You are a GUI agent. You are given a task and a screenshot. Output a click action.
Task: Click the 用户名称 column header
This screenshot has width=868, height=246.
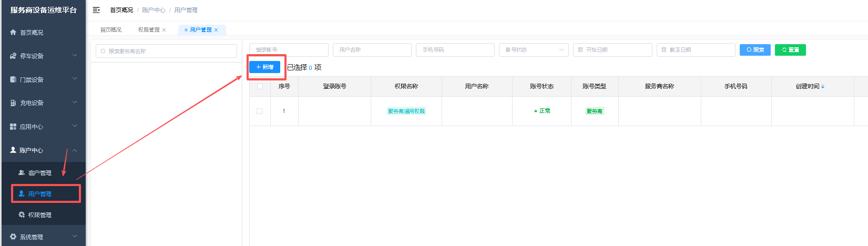pyautogui.click(x=477, y=86)
